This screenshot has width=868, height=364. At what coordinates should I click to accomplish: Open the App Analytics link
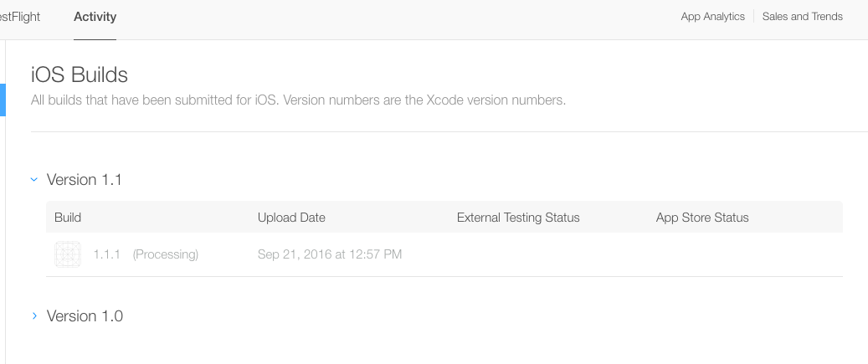click(x=712, y=17)
